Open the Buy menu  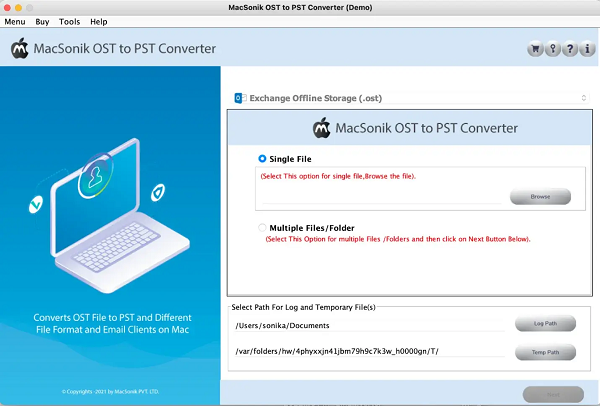(42, 22)
